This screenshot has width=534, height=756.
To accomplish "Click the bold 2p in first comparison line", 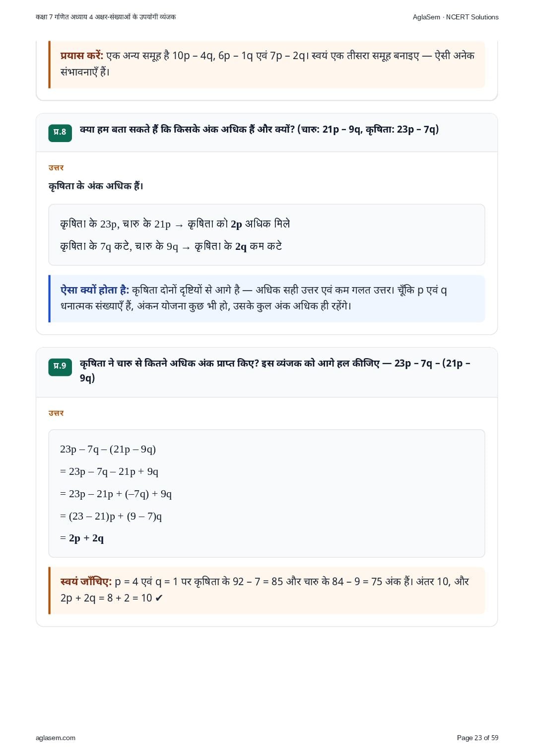I will 236,225.
